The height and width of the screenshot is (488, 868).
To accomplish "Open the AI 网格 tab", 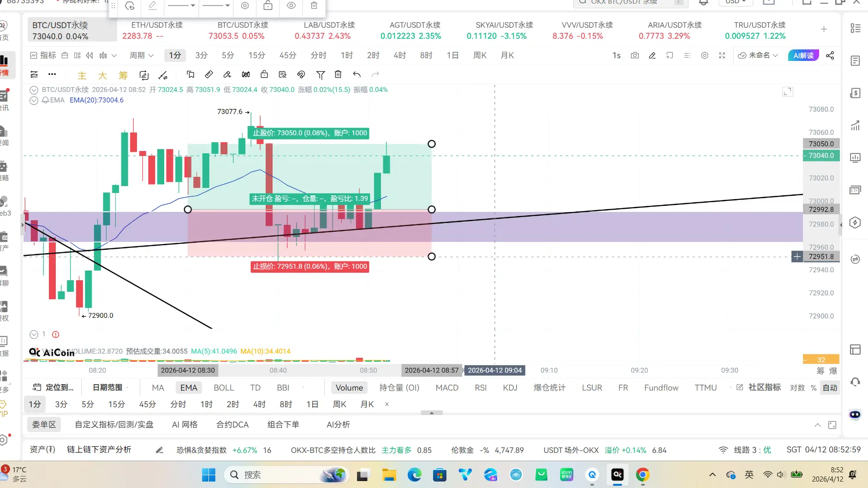I will coord(184,425).
